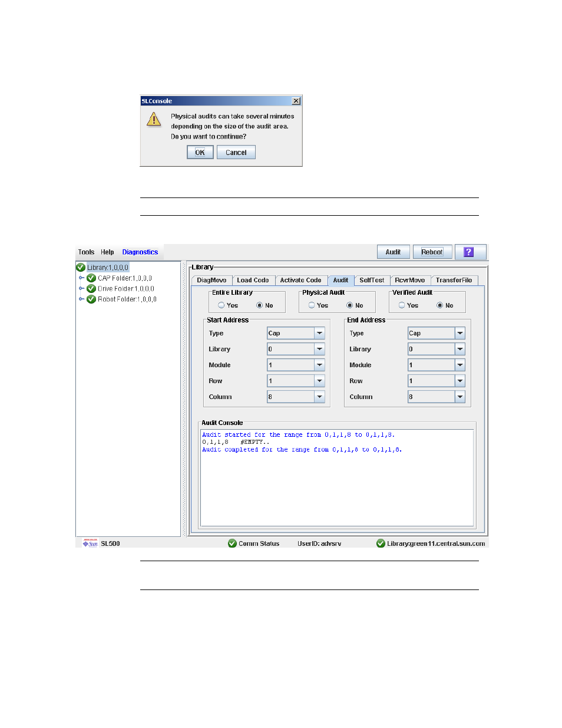The width and height of the screenshot is (562, 728).
Task: Expand the CAP Folder tree node
Action: [x=81, y=278]
